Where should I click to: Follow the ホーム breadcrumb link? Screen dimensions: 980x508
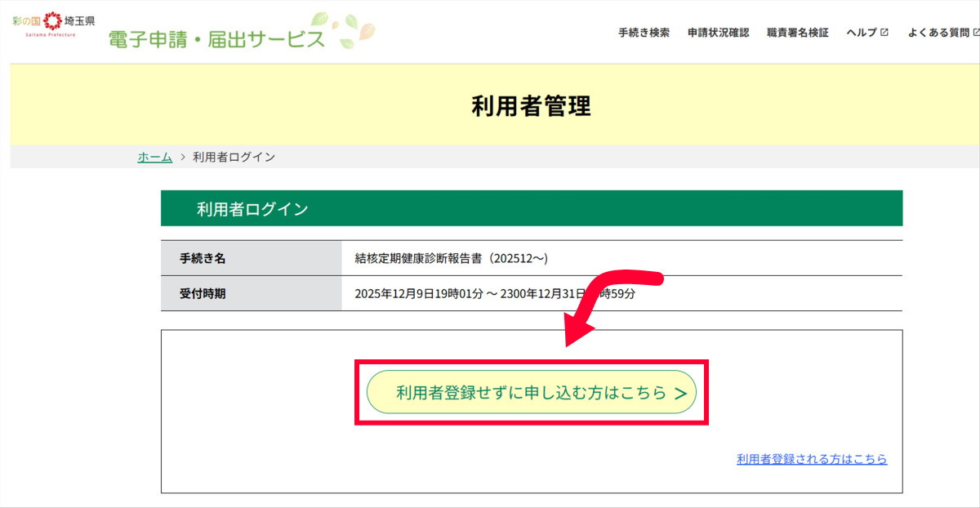pos(154,157)
